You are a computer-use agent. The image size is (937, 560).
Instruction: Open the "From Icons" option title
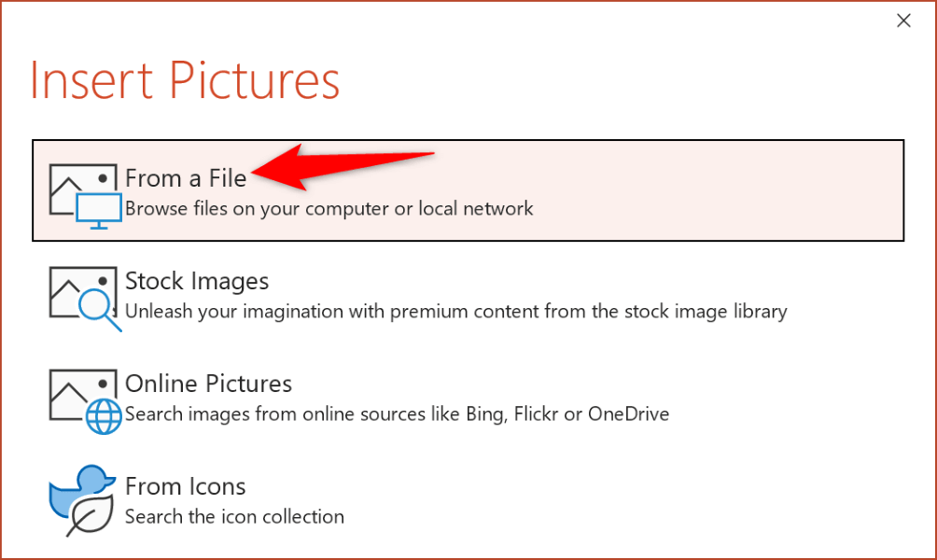click(186, 486)
